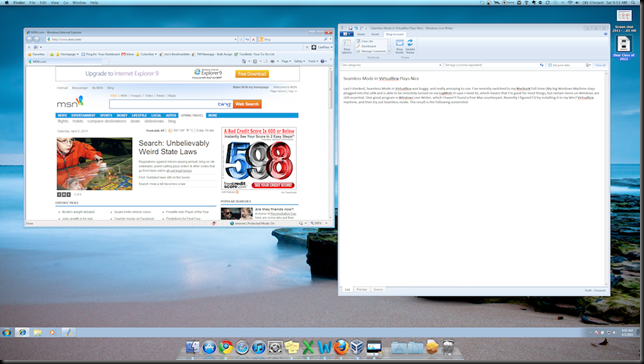Viewport: 644px width, 364px height.
Task: Expand the IE address bar dropdown arrow
Action: [x=235, y=39]
